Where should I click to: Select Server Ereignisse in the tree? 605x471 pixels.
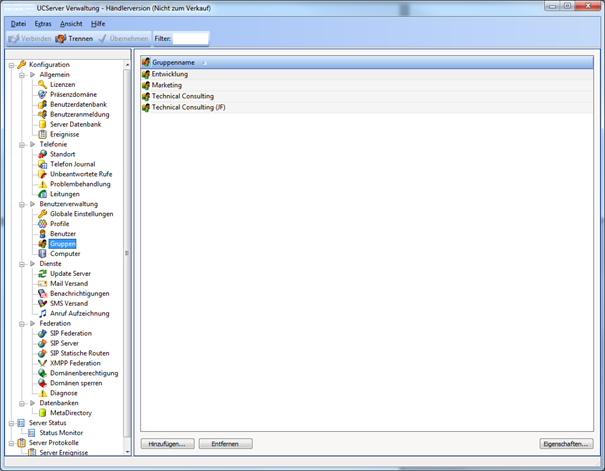click(64, 453)
